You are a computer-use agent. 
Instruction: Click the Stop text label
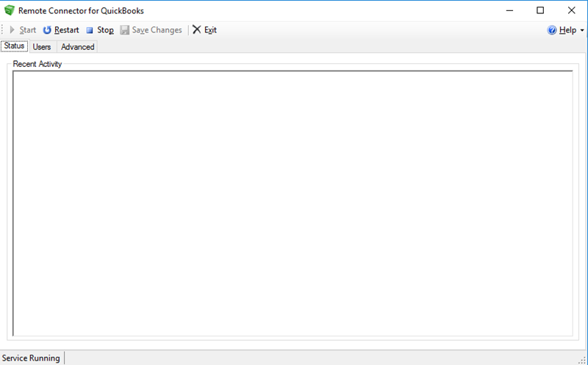point(105,30)
